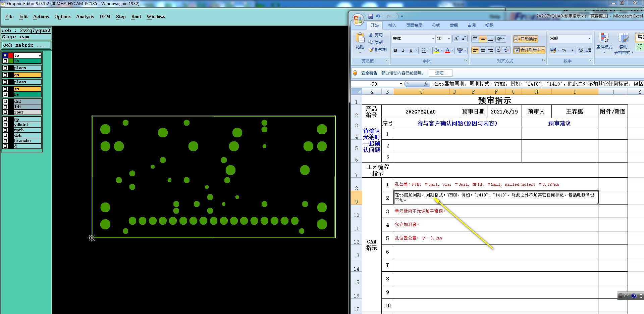Save the workbook from Excel quick access
Screen dimensions: 644x314
[371, 16]
